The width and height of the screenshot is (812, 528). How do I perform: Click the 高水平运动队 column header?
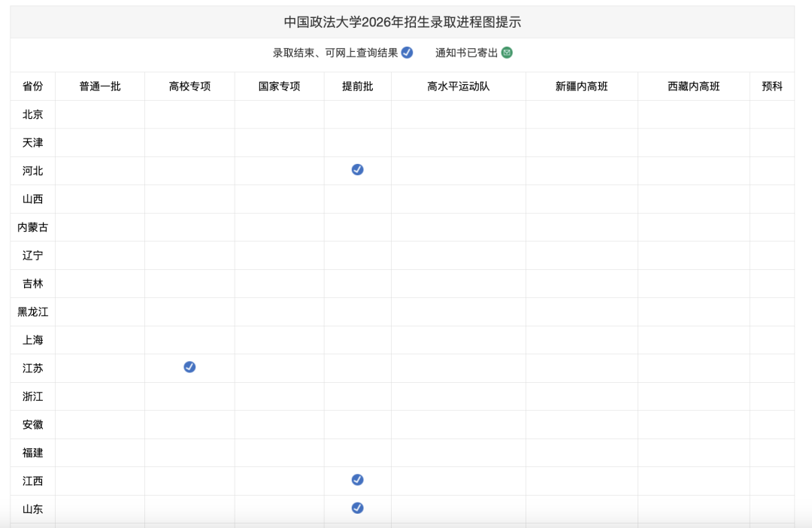click(x=459, y=86)
